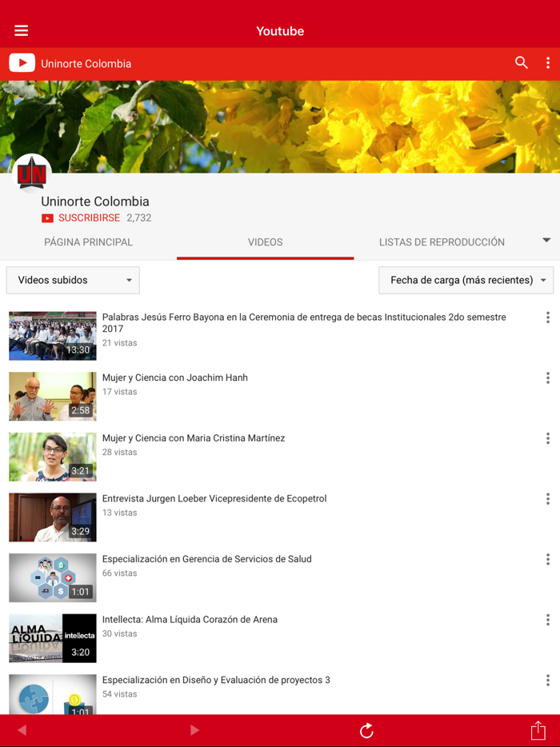Tap the share icon in bottom bar
Viewport: 560px width, 747px height.
538,729
